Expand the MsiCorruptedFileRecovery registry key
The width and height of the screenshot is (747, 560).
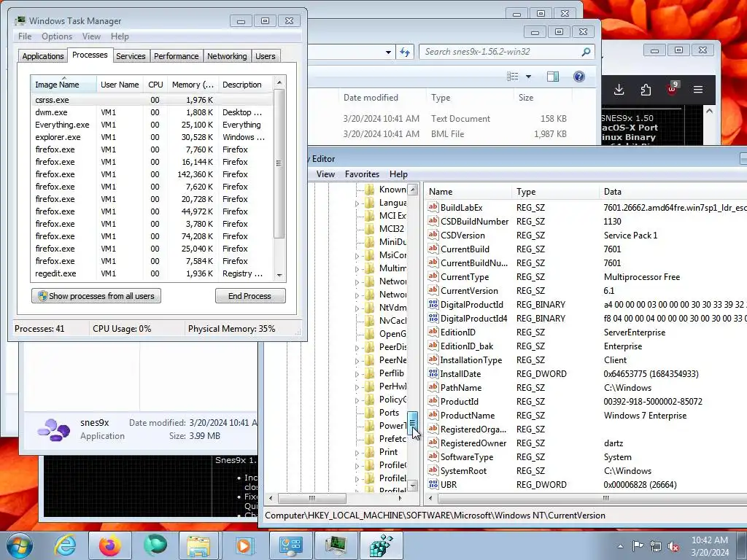click(357, 256)
